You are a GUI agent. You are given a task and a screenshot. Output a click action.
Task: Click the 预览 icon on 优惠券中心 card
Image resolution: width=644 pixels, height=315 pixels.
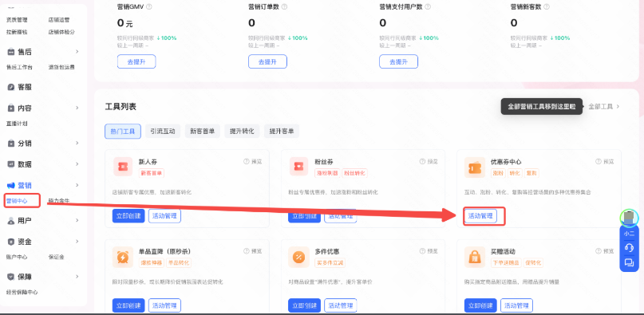tap(599, 161)
